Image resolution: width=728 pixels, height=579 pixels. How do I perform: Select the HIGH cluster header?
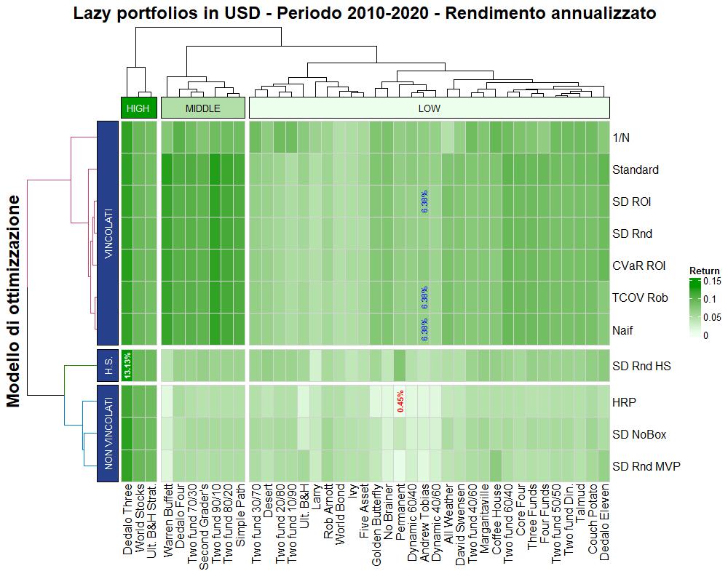click(139, 108)
